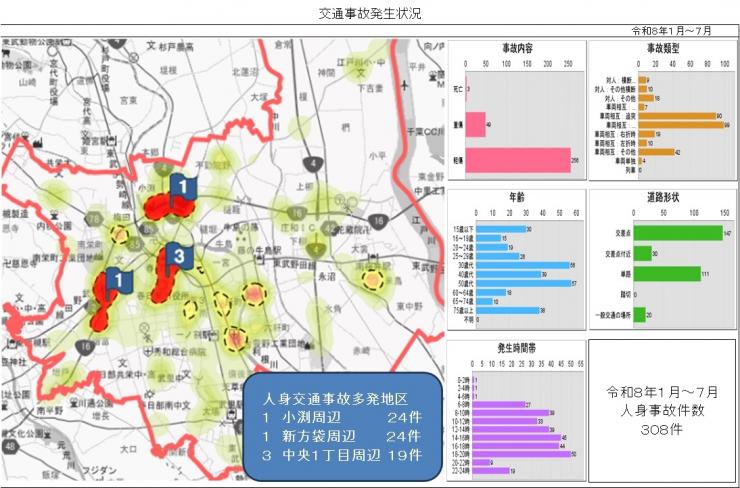Viewport: 740px width, 488px height.
Task: Click the 交差点付近 bar in 道路形状
Action: (642, 253)
